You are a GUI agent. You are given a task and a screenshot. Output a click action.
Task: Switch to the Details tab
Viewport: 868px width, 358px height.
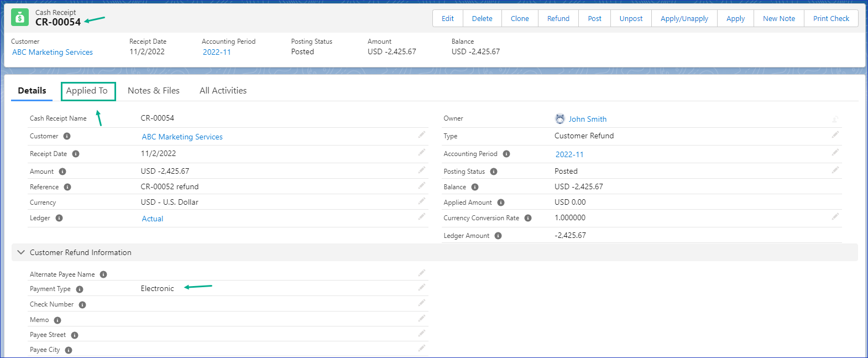coord(32,91)
